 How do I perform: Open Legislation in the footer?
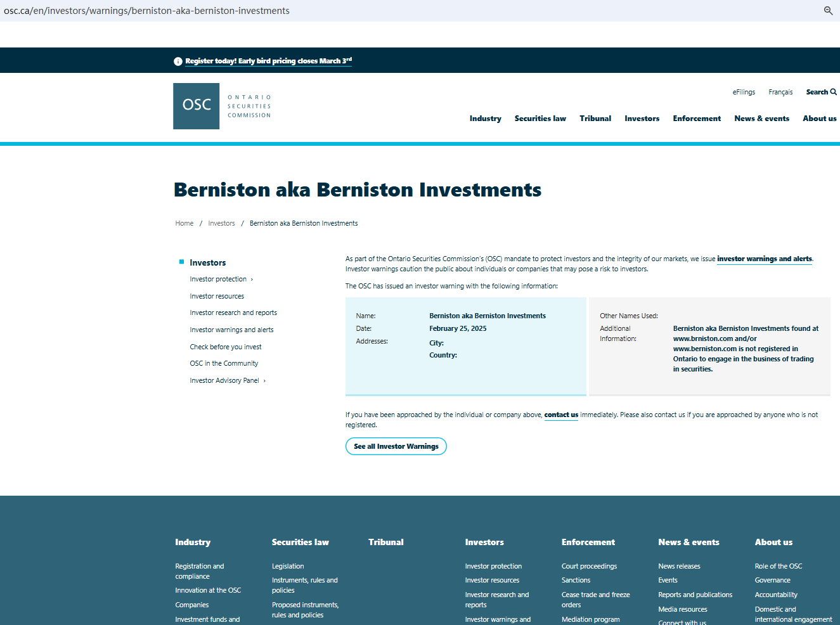(x=288, y=566)
